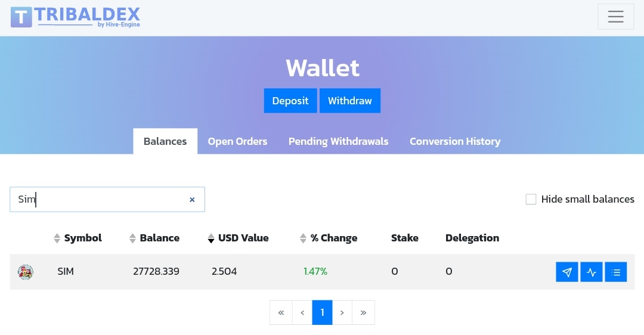Viewport: 644px width, 335px height.
Task: Sort the table by USD Value
Action: [x=238, y=238]
